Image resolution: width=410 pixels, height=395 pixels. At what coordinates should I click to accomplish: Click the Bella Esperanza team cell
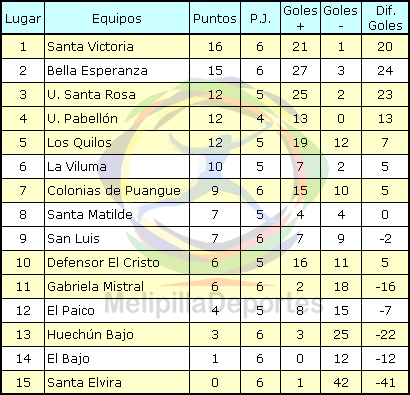click(x=117, y=71)
